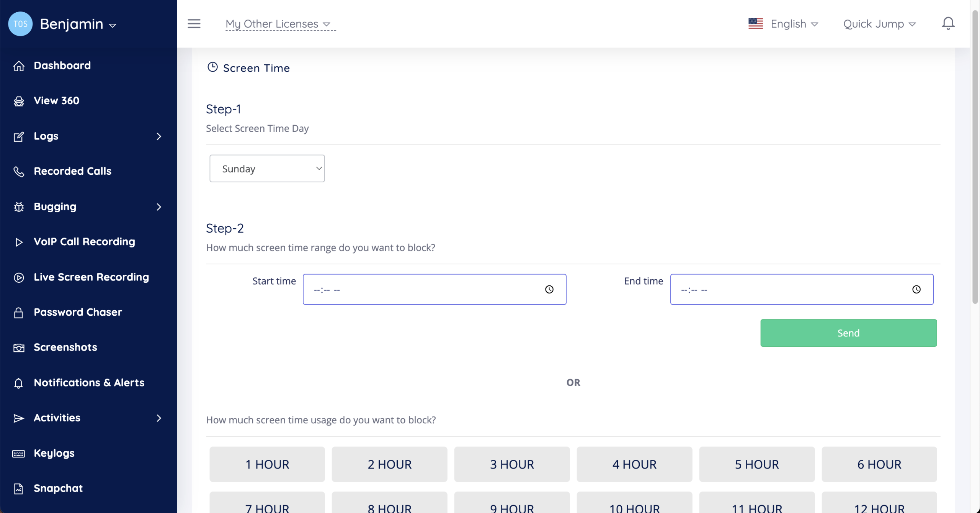
Task: Open the Quick Jump dropdown
Action: point(879,24)
